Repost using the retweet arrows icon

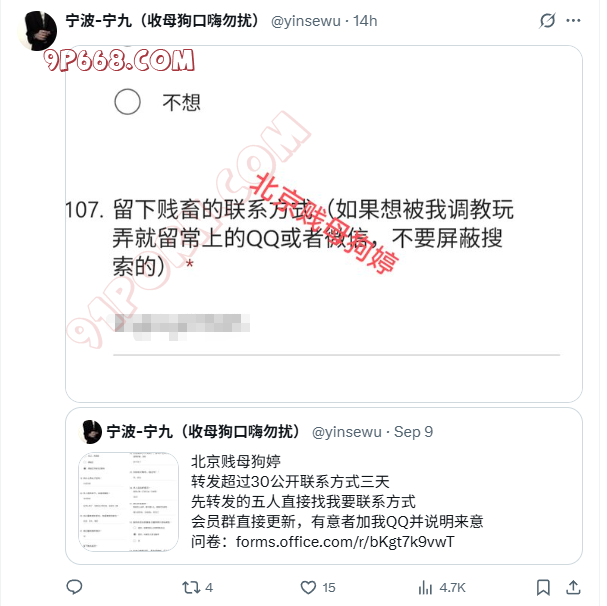[x=190, y=587]
